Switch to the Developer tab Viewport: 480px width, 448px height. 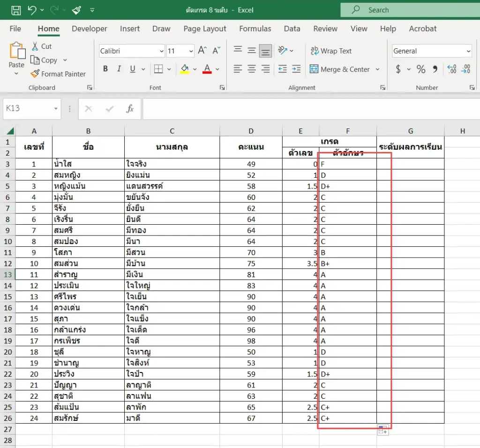tap(90, 29)
